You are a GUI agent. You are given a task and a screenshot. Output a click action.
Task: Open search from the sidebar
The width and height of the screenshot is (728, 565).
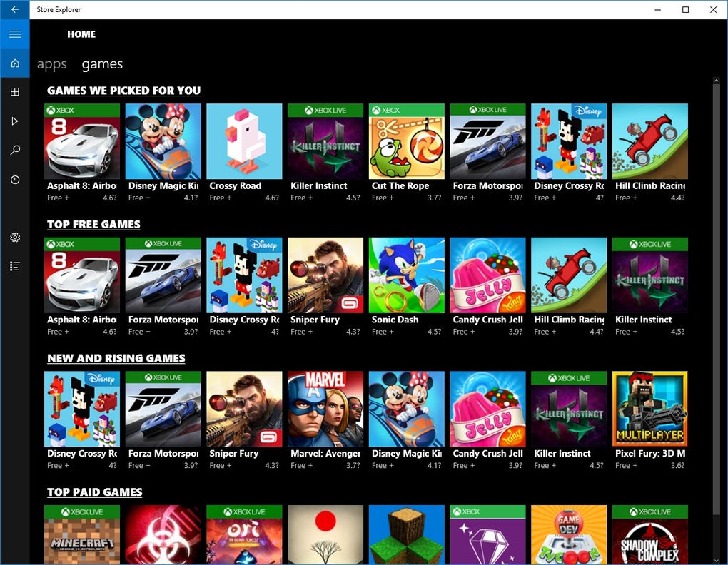click(14, 150)
